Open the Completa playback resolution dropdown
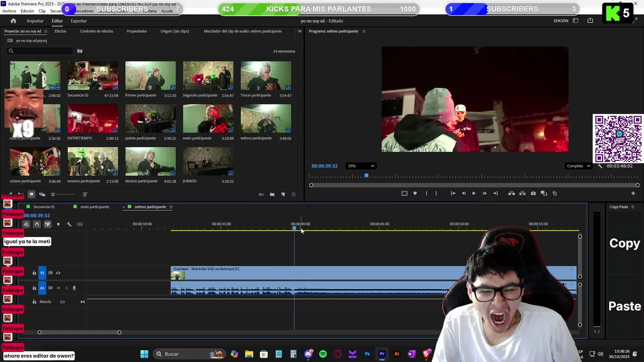Viewport: 644px width, 362px height. click(578, 166)
